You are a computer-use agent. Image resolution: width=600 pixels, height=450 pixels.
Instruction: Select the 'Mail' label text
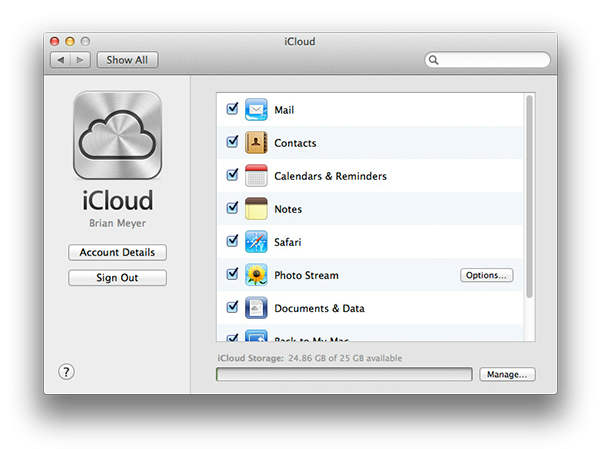coord(284,110)
